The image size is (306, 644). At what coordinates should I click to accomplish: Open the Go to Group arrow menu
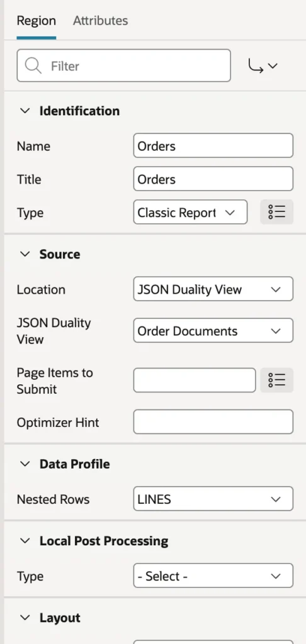pos(263,65)
